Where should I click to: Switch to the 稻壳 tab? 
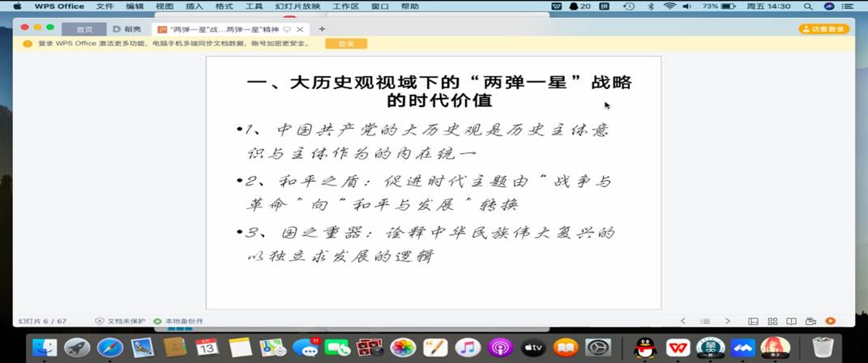pyautogui.click(x=128, y=29)
